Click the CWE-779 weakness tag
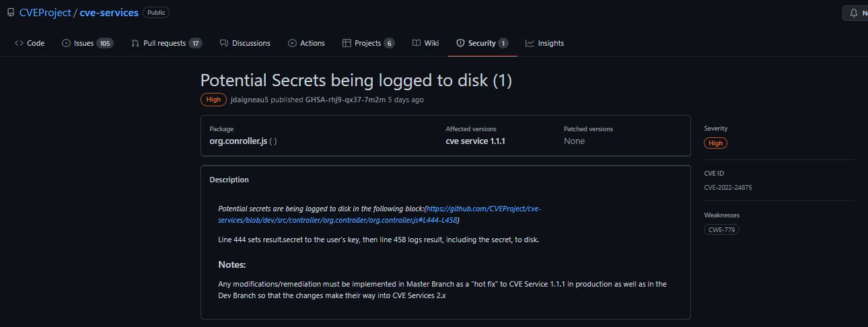The width and height of the screenshot is (868, 327). [722, 229]
